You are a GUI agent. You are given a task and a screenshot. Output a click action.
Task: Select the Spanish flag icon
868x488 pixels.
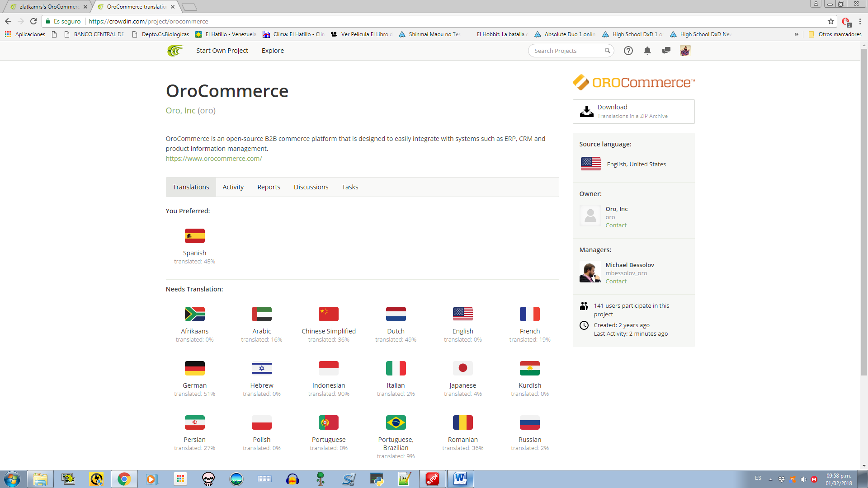click(194, 236)
